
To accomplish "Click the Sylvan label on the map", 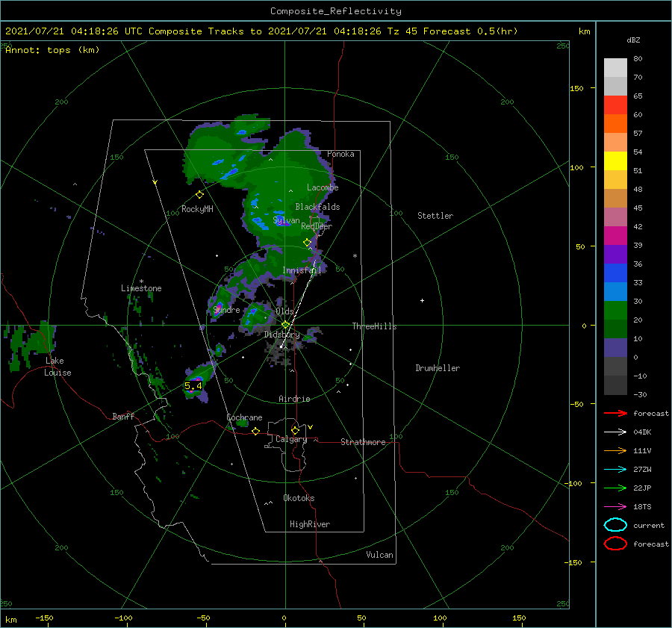I will click(x=286, y=220).
